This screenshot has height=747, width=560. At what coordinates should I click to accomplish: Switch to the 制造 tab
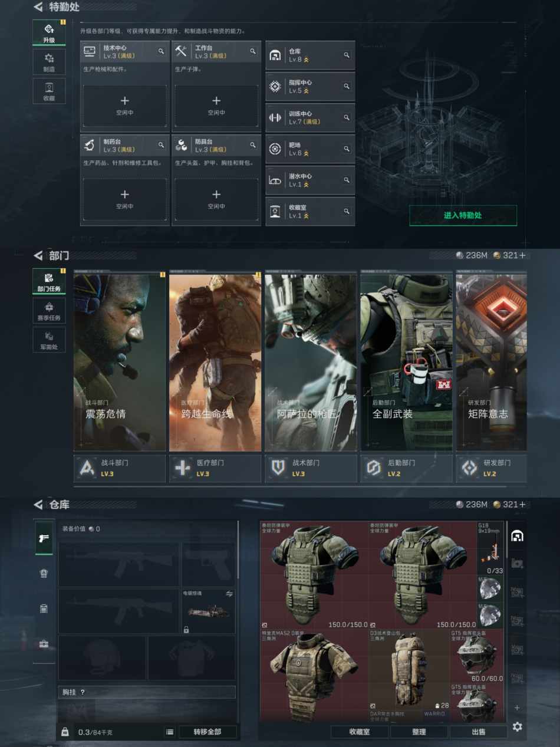(49, 61)
